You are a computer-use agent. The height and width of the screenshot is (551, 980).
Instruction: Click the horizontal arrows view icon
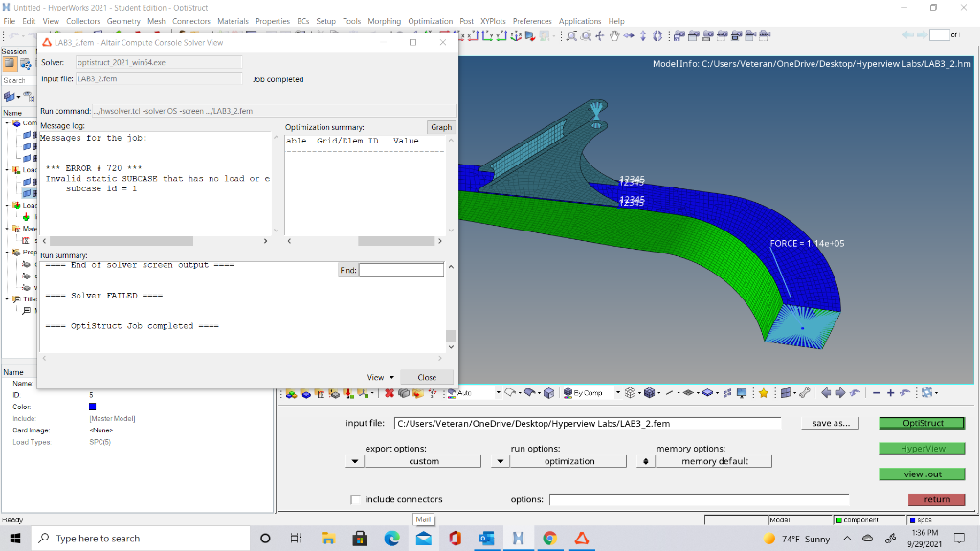[x=629, y=35]
